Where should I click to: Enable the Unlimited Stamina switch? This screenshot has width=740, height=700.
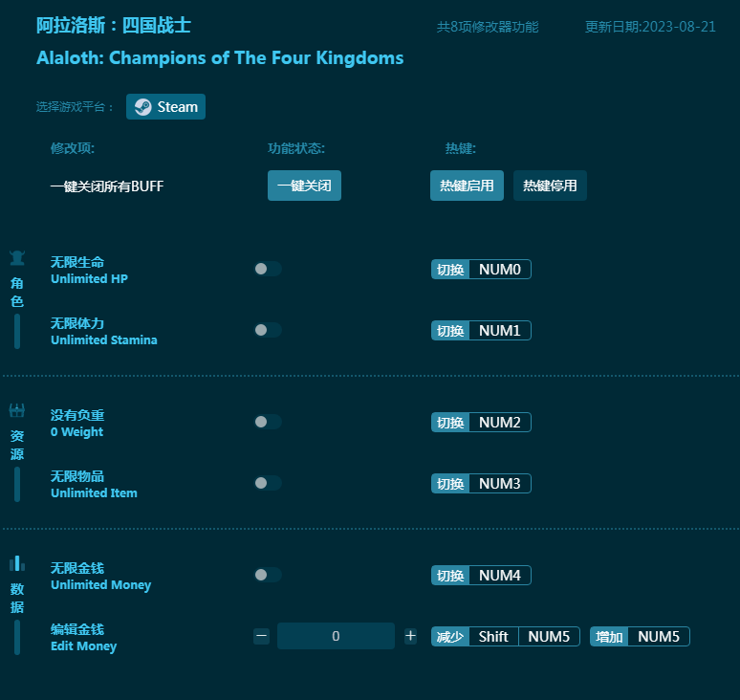tap(268, 330)
